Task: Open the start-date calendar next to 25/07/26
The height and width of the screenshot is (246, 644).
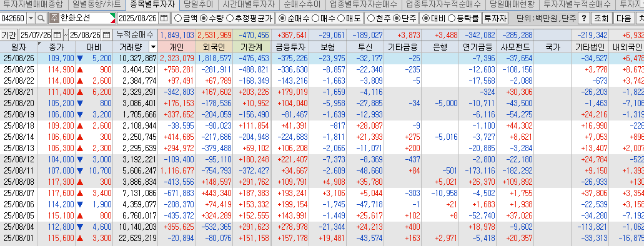Action: point(57,35)
